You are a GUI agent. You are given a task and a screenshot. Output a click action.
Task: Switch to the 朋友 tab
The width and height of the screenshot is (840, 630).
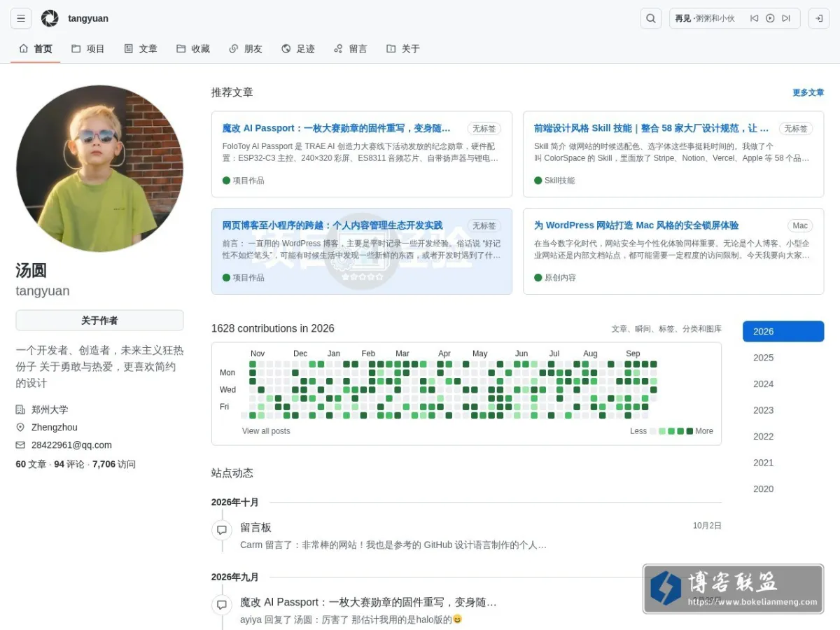coord(246,49)
